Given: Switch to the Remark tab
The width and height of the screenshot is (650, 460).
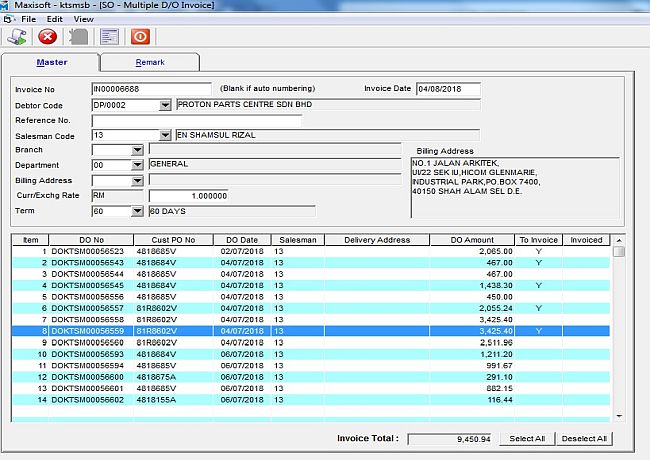Looking at the screenshot, I should 150,62.
